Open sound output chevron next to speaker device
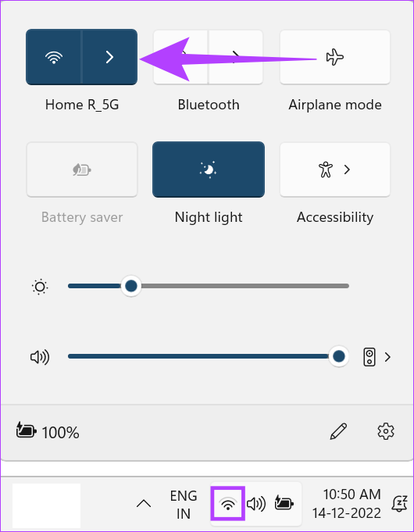414x532 pixels. click(x=387, y=357)
